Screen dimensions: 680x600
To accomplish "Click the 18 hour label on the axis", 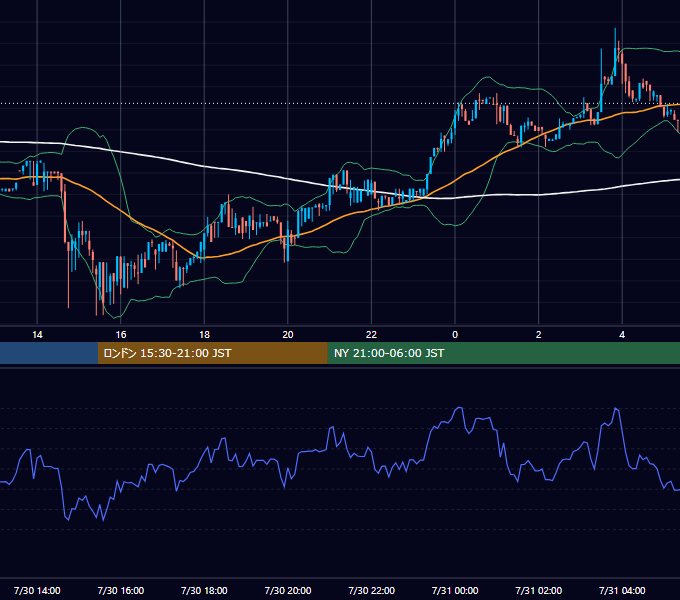I will (204, 335).
